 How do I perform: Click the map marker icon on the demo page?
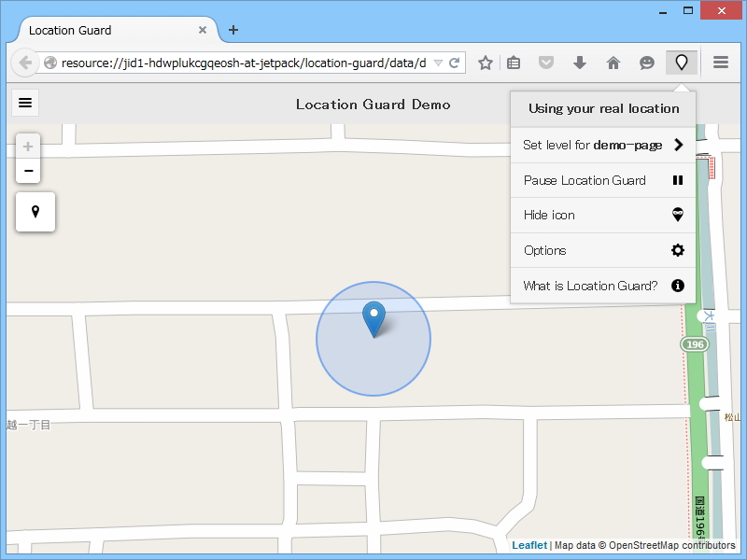tap(35, 212)
